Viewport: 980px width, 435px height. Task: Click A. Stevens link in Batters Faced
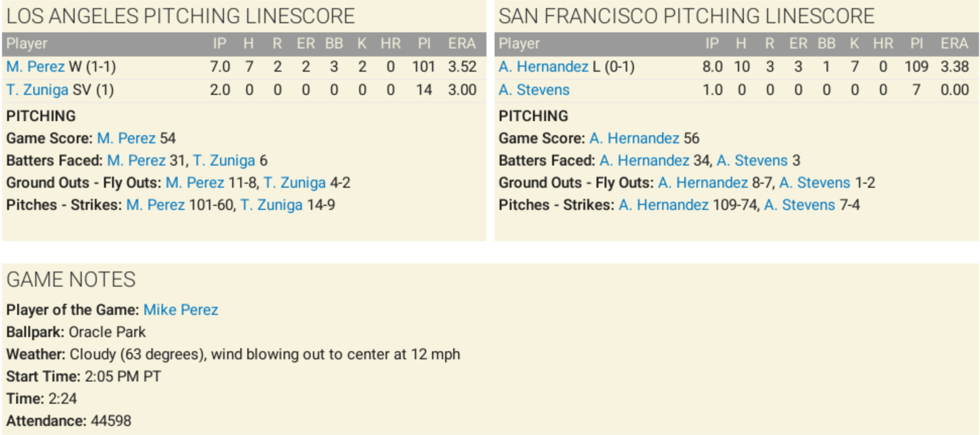[752, 160]
